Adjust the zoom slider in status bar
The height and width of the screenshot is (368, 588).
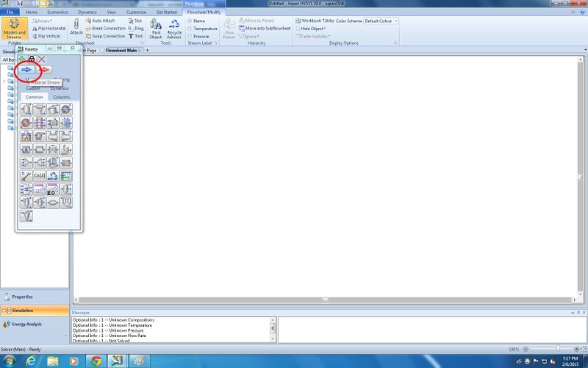point(558,348)
